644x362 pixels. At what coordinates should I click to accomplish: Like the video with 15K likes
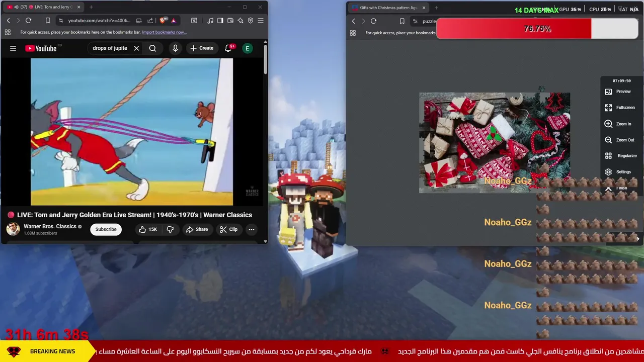pyautogui.click(x=148, y=229)
